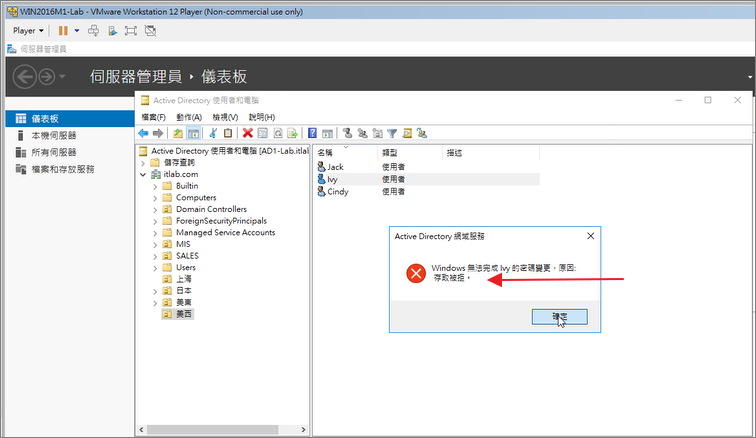Toggle the action pane icon
Viewport: 756px width, 438px height.
pyautogui.click(x=327, y=133)
